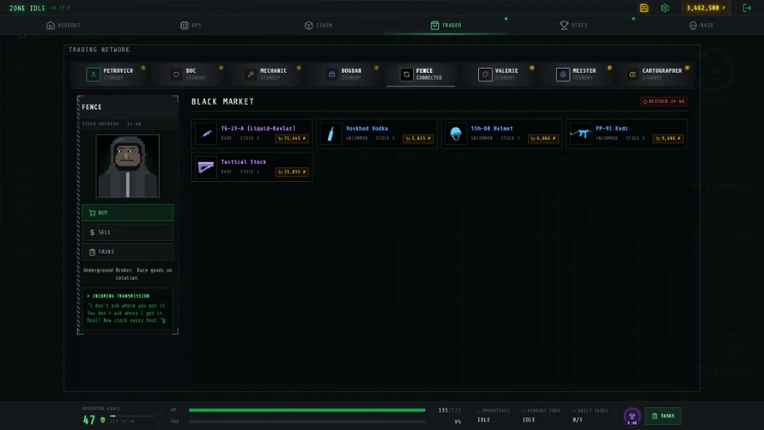The image size is (764, 430).
Task: Open Fence's Tasks list
Action: pyautogui.click(x=128, y=252)
